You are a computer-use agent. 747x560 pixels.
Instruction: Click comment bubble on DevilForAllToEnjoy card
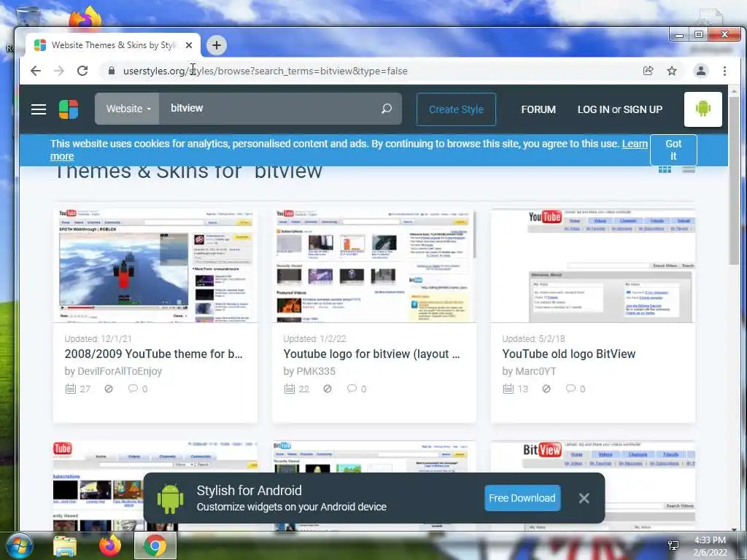[x=133, y=388]
